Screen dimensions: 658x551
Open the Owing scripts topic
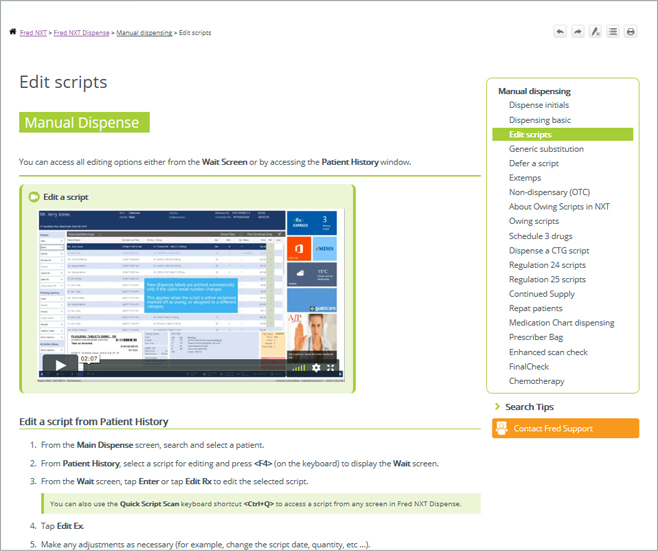pyautogui.click(x=534, y=221)
